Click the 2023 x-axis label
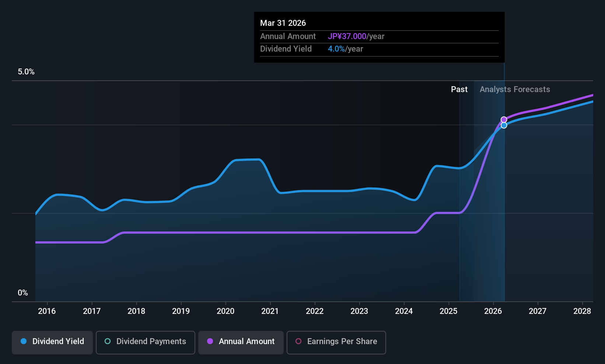Viewport: 605px width, 364px height. pyautogui.click(x=359, y=311)
